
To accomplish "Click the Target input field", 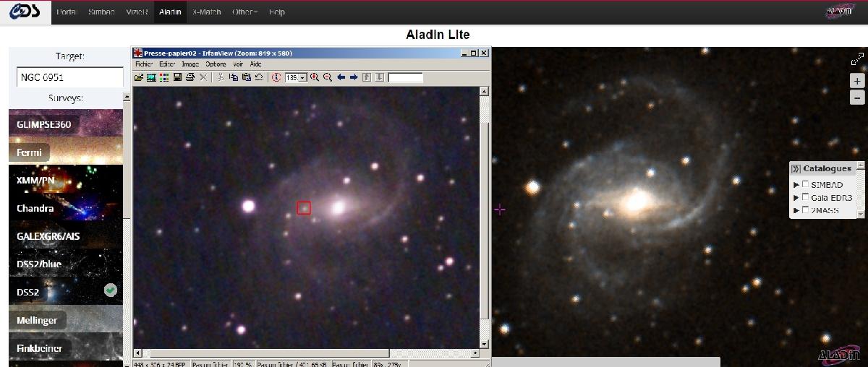I will coord(70,77).
